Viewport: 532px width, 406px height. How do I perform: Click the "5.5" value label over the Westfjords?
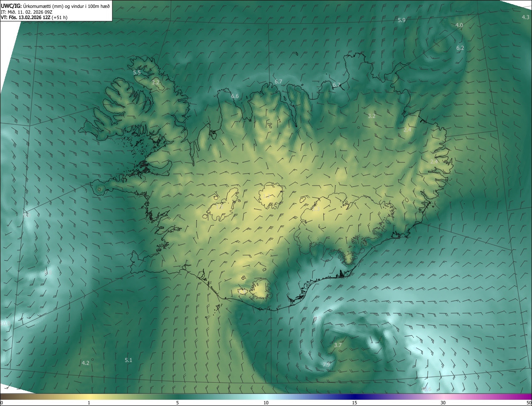[x=137, y=72]
